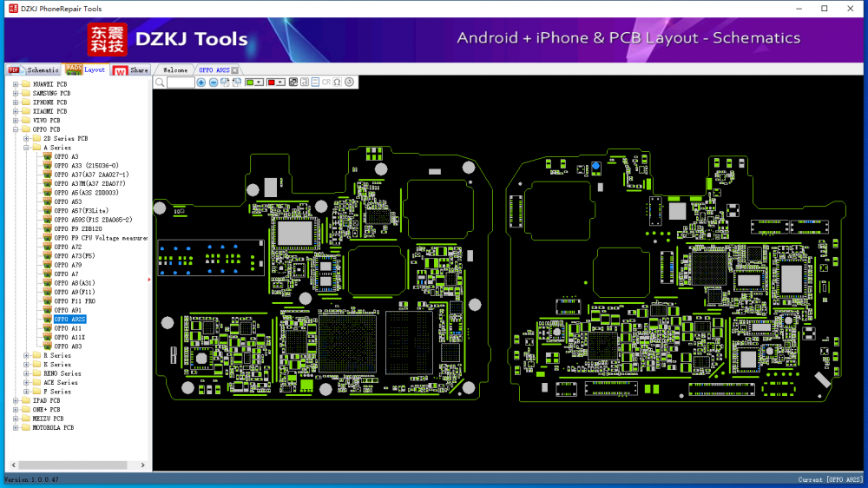This screenshot has width=868, height=488.
Task: Select the ACE Series folder label
Action: [x=61, y=383]
